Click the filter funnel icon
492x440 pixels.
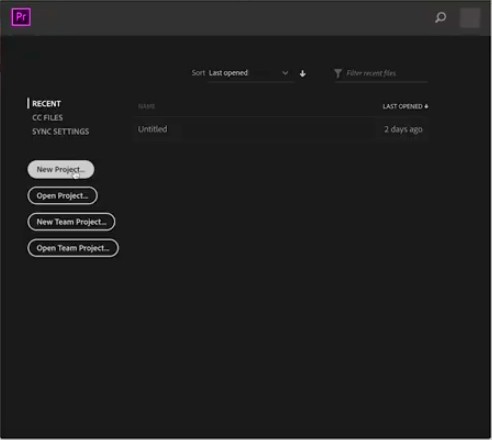338,73
